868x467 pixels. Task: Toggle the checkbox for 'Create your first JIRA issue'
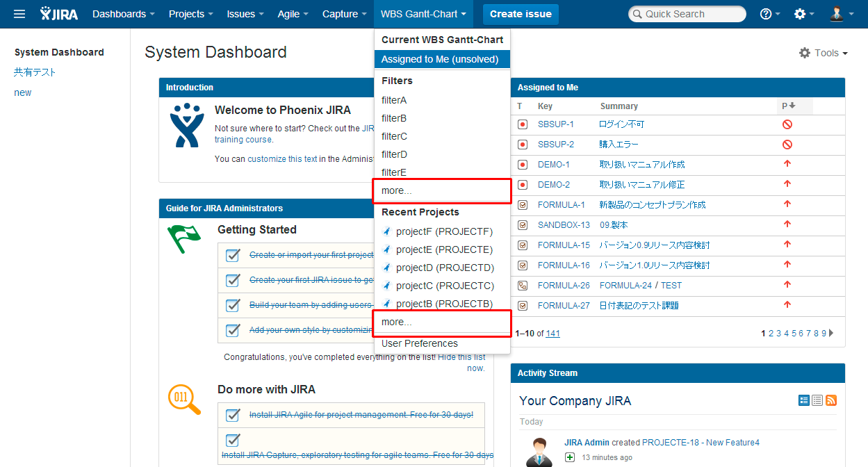(233, 280)
